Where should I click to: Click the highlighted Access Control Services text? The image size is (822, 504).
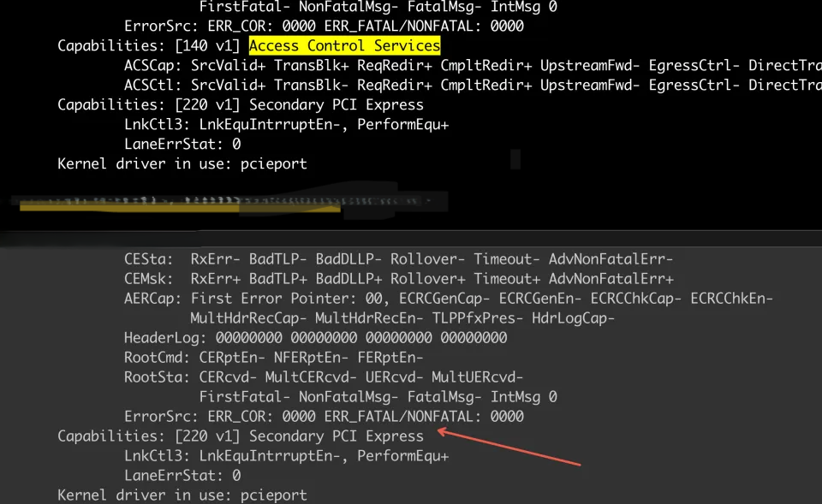click(344, 45)
